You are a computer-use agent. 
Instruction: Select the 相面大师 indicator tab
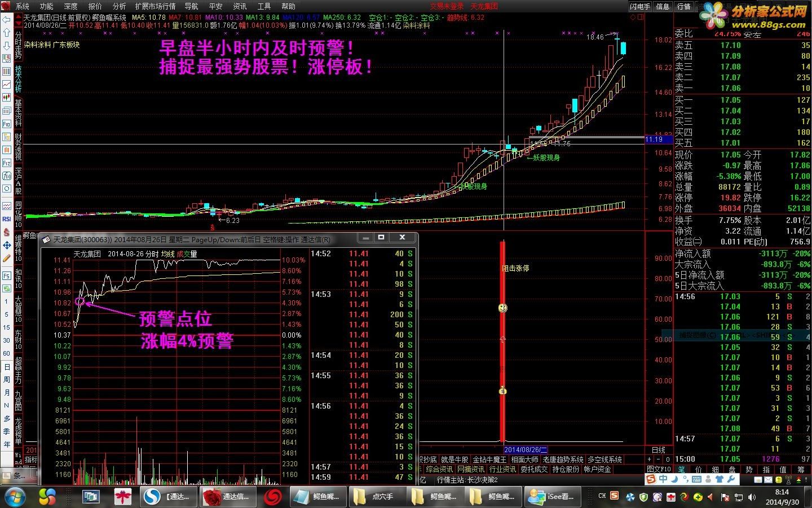pyautogui.click(x=525, y=459)
